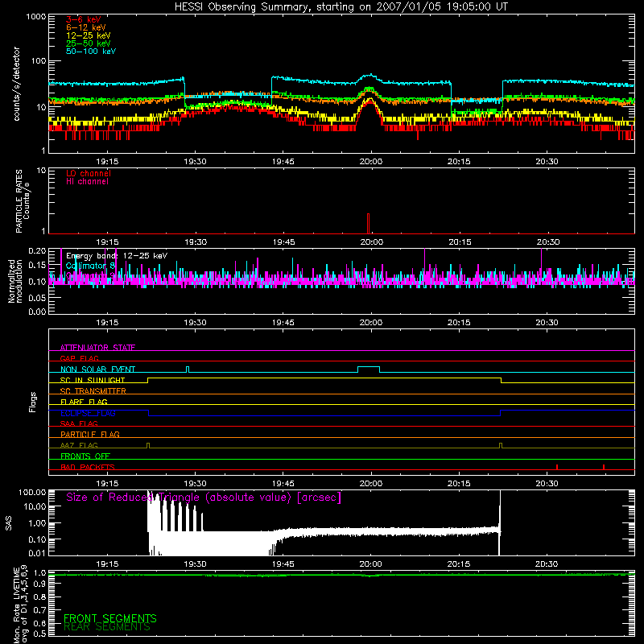644x644 pixels.
Task: Click the Collimator 8 legend label
Action: pyautogui.click(x=90, y=266)
